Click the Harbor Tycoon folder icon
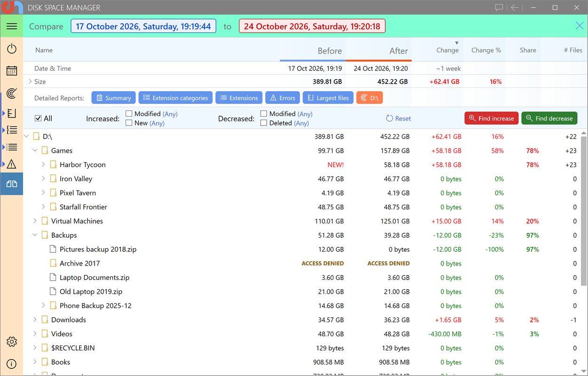 tap(53, 164)
